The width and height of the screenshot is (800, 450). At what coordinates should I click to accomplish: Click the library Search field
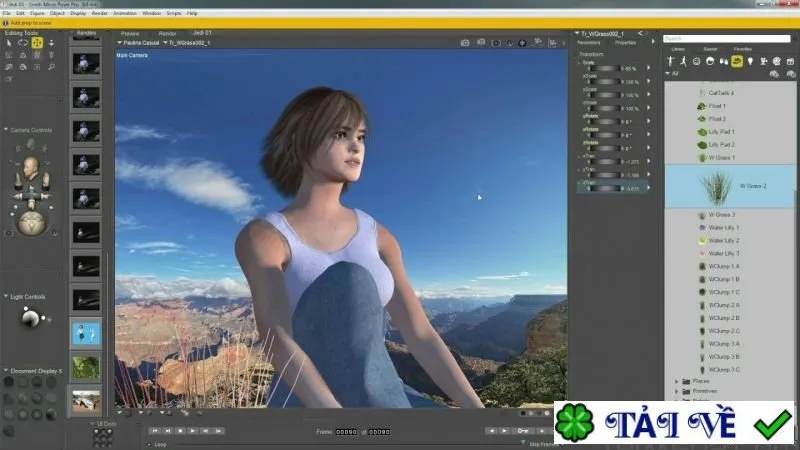coord(727,38)
